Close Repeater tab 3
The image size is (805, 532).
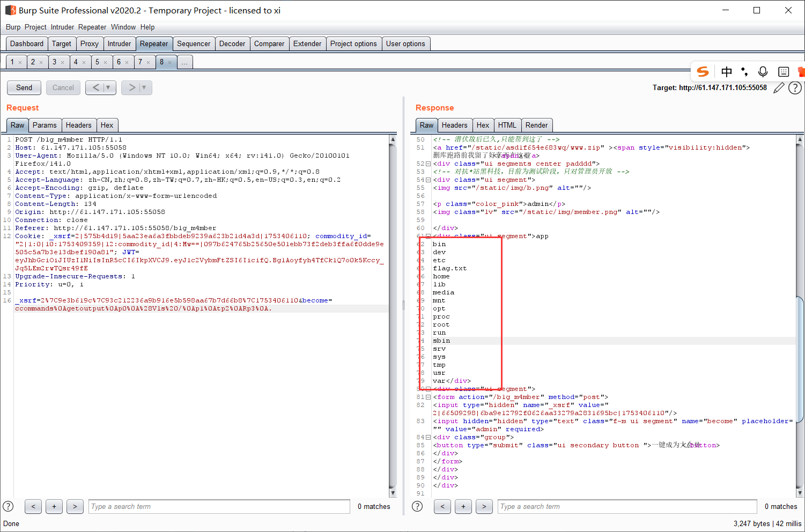click(62, 62)
